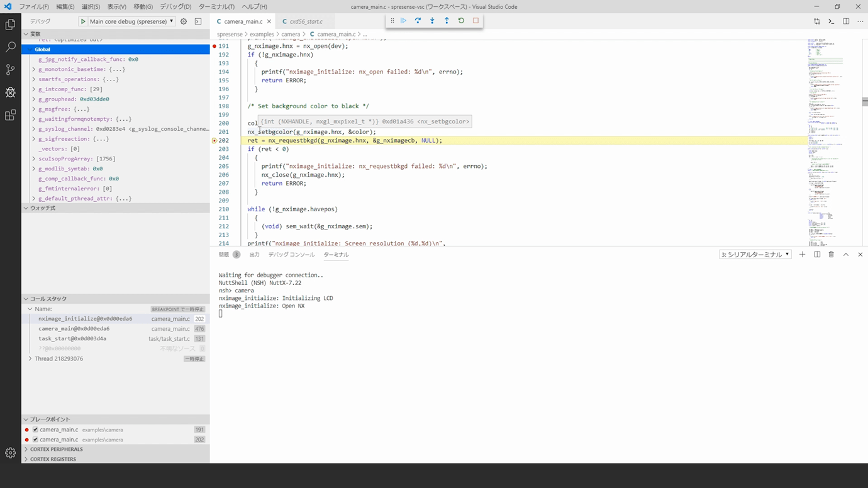This screenshot has width=868, height=488.
Task: Open the 編集(E) menu
Action: tap(65, 6)
